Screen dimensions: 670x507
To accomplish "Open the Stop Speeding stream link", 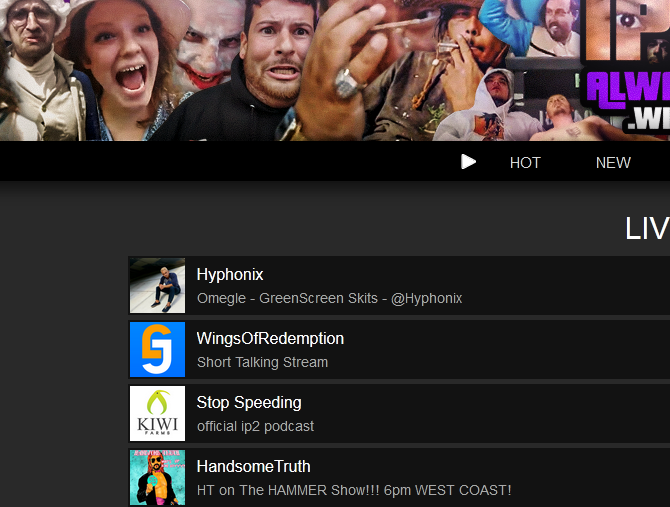I will pos(249,403).
